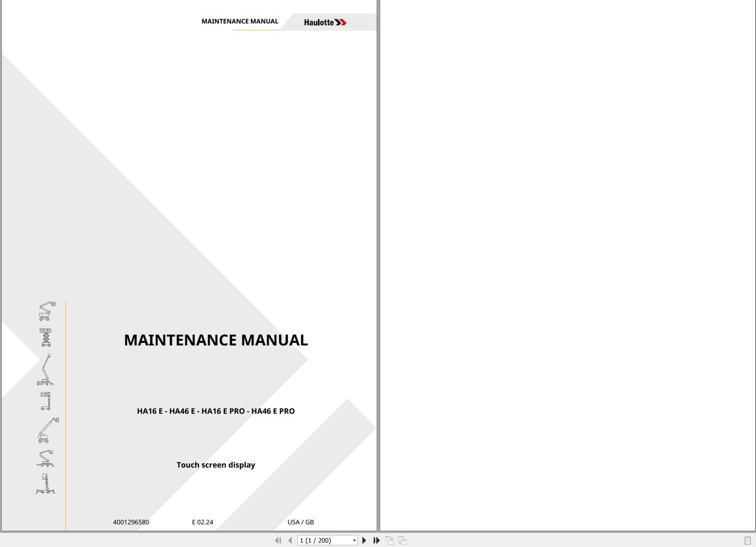Go to the previous page
Viewport: 756px width, 547px height.
(290, 540)
